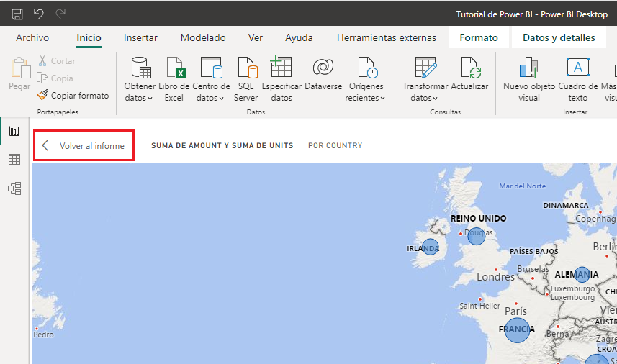Click the Undo arrow icon
This screenshot has width=617, height=364.
tap(39, 14)
